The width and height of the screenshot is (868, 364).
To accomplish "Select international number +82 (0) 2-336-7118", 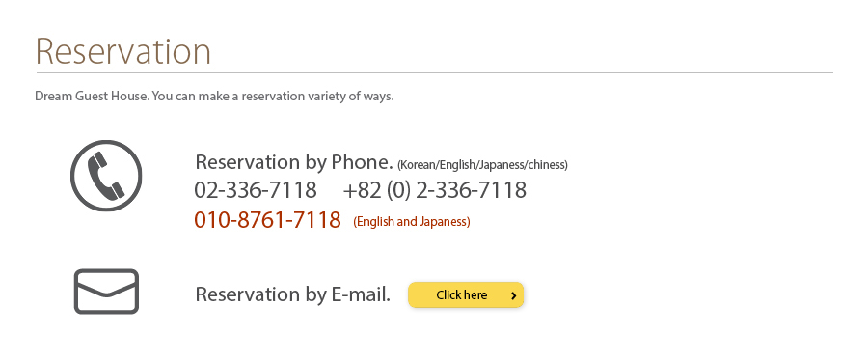I will click(435, 190).
